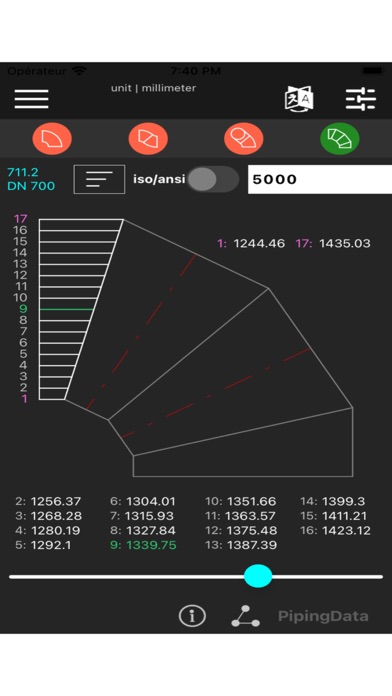Tap the PipingData label
Screen dimensions: 392x696
click(323, 616)
